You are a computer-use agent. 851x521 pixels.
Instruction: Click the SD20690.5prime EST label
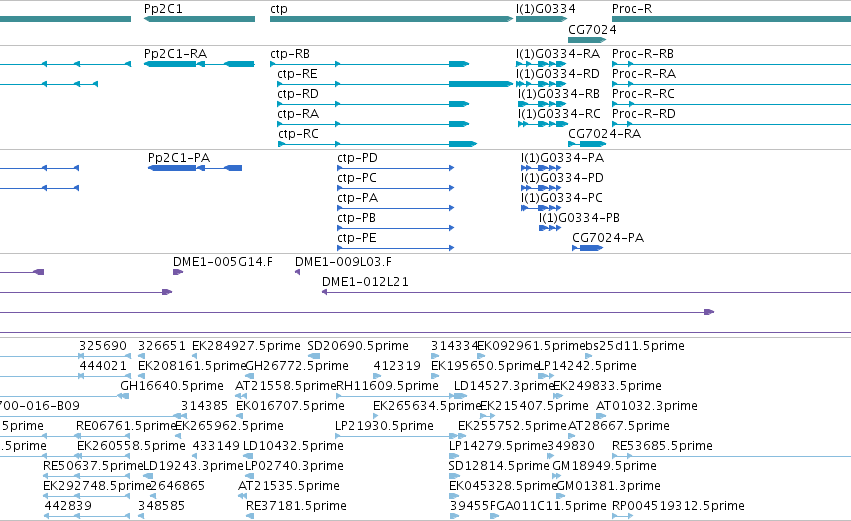[x=358, y=346]
